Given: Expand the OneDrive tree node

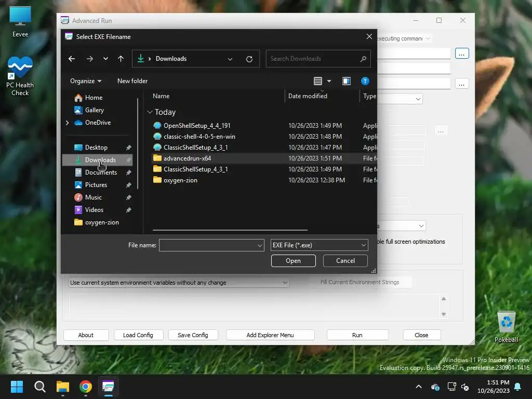Looking at the screenshot, I should [x=67, y=123].
